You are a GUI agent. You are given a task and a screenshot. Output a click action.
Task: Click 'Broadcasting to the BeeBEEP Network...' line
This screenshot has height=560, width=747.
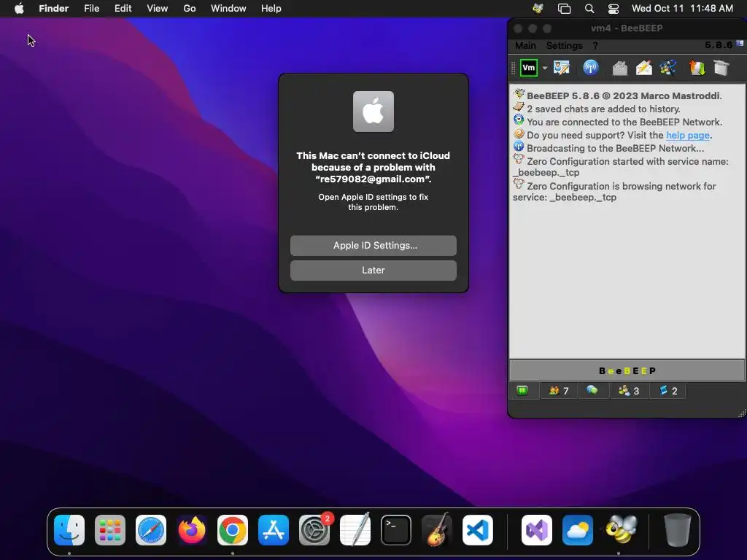[615, 148]
